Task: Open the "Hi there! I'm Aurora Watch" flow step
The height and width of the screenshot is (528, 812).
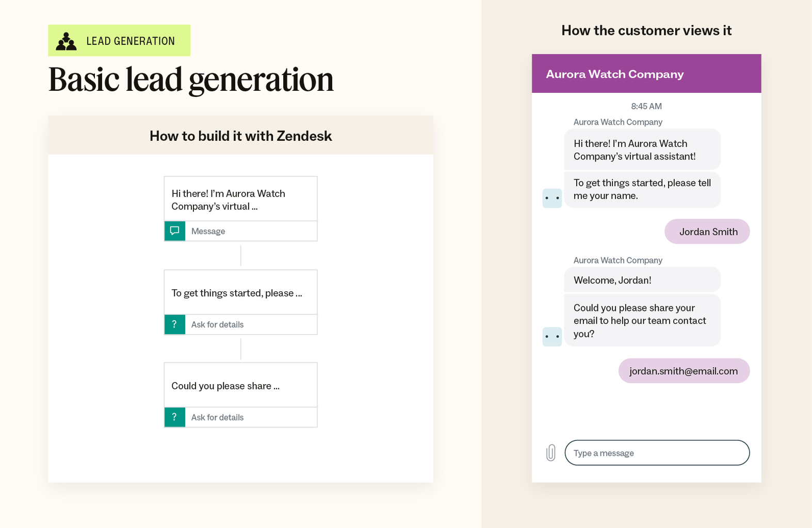Action: [x=240, y=200]
